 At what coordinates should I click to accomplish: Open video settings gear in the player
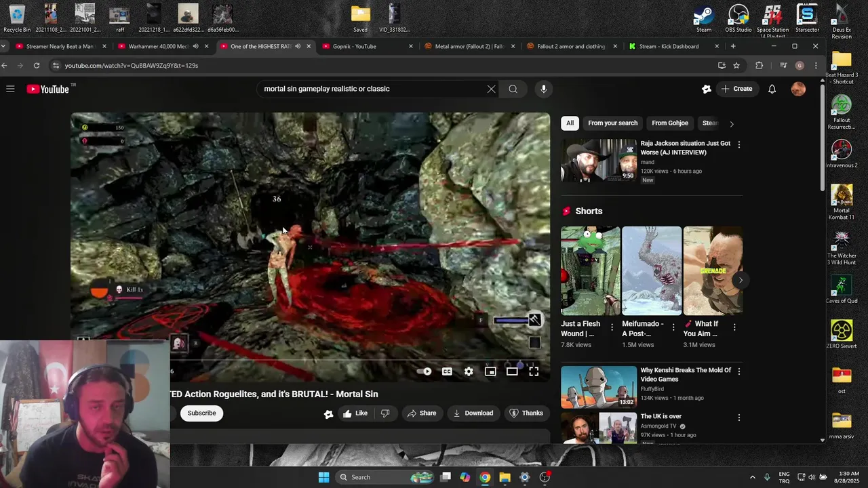pos(469,371)
